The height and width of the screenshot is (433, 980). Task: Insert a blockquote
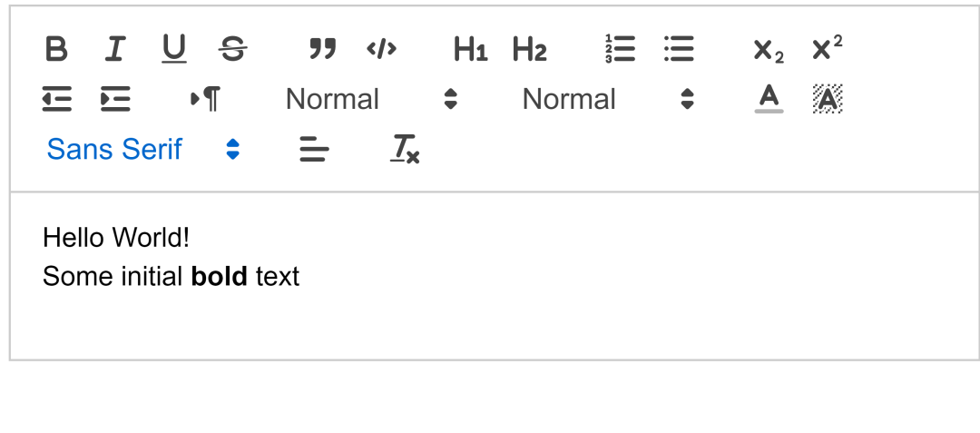(322, 49)
